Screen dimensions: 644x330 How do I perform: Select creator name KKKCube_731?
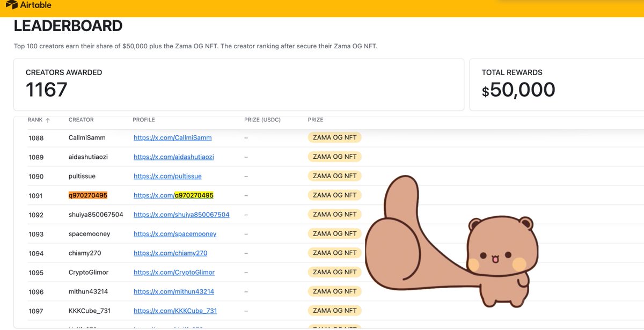click(90, 311)
